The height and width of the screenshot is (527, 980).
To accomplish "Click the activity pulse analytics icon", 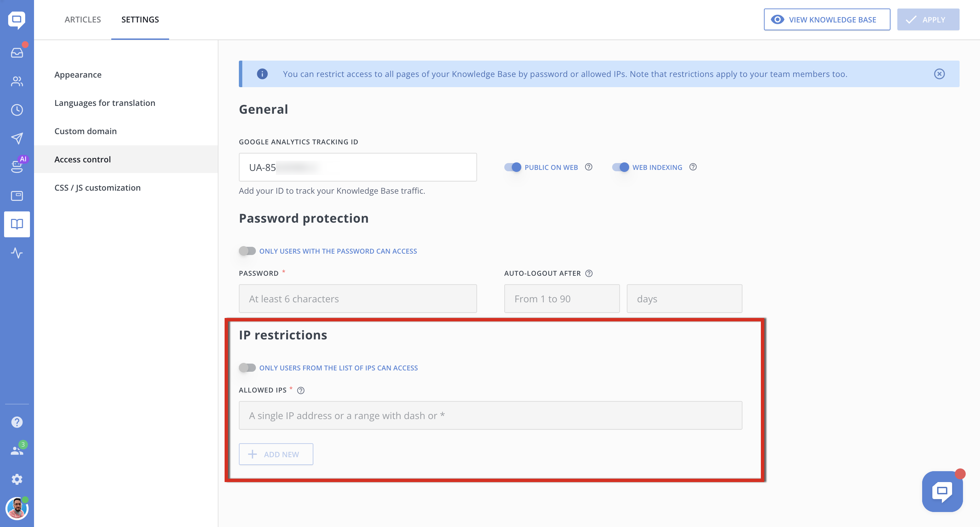I will coord(17,253).
